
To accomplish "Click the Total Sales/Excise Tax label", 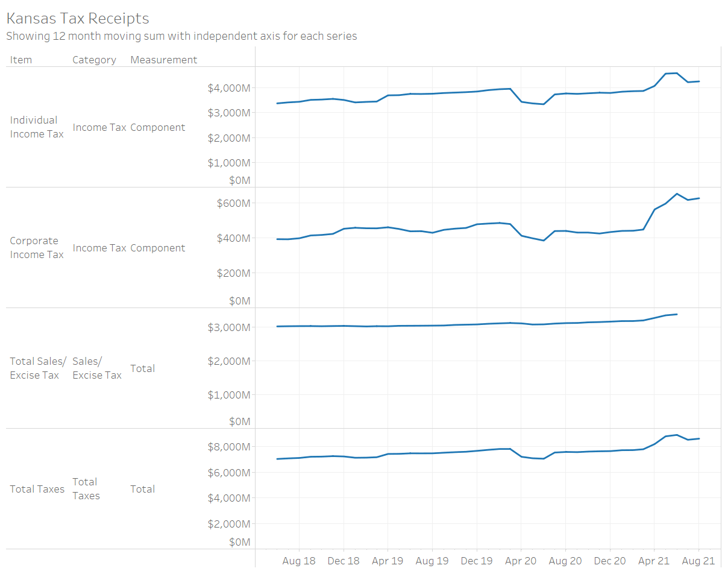I will [37, 368].
